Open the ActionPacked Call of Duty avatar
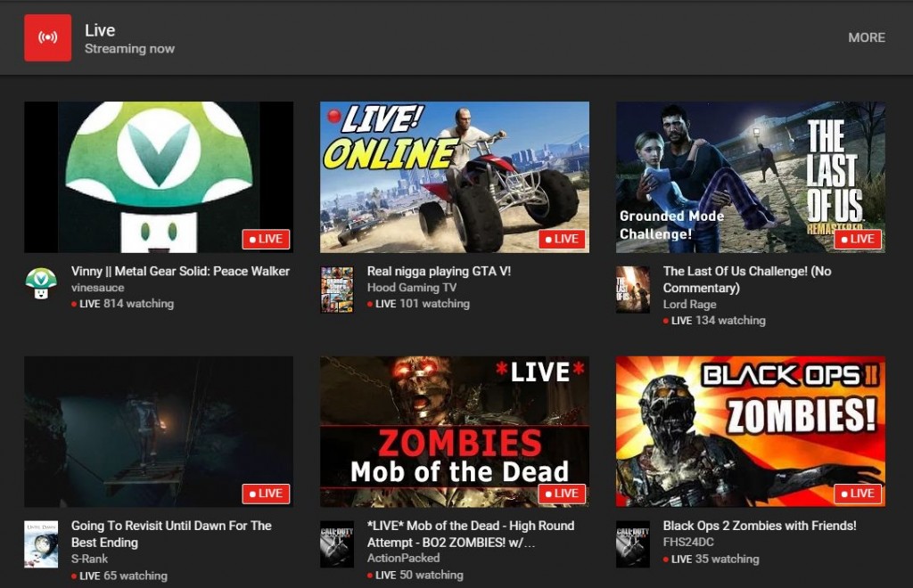This screenshot has height=588, width=913. click(337, 544)
